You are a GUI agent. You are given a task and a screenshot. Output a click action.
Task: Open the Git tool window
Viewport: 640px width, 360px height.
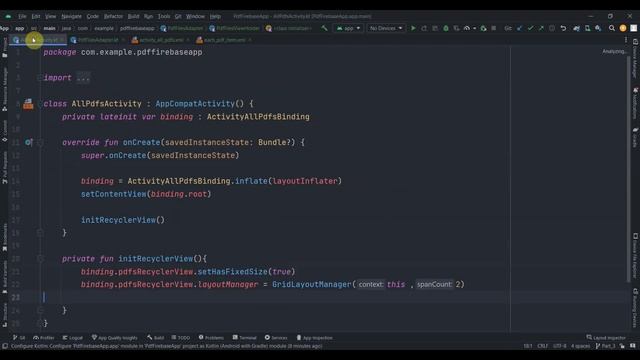(19, 338)
